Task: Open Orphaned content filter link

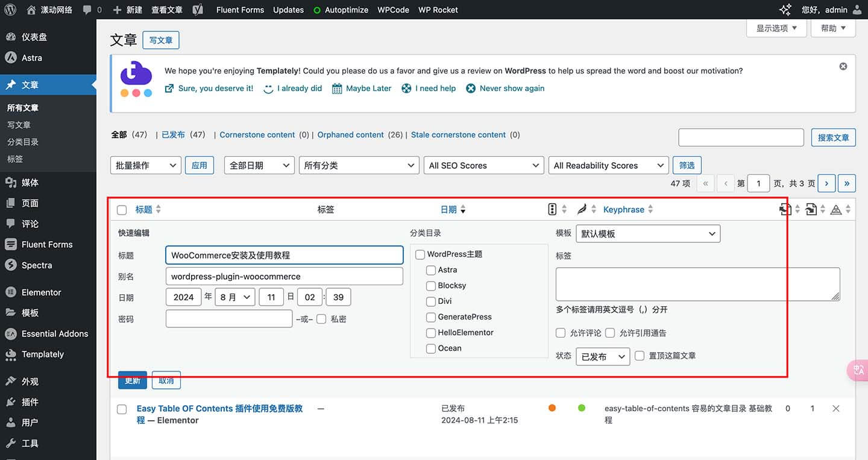Action: pyautogui.click(x=351, y=135)
